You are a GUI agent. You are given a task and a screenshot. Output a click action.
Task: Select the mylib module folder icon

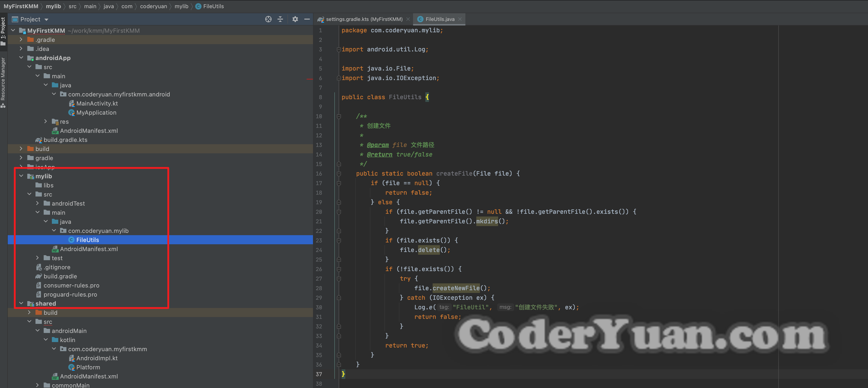click(31, 176)
